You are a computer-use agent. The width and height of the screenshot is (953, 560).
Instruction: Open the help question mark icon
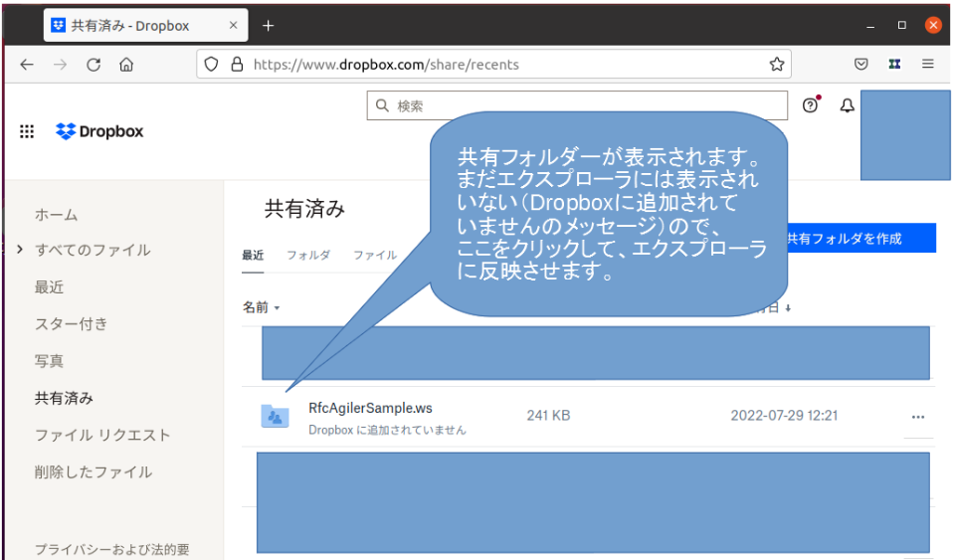[x=810, y=105]
